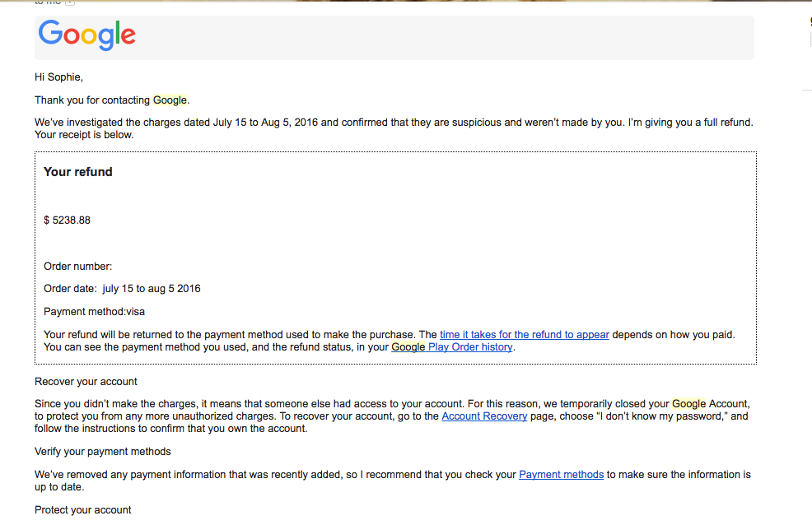Image resolution: width=812 pixels, height=525 pixels.
Task: Click the 'Verify your payment methods' heading
Action: pos(103,452)
